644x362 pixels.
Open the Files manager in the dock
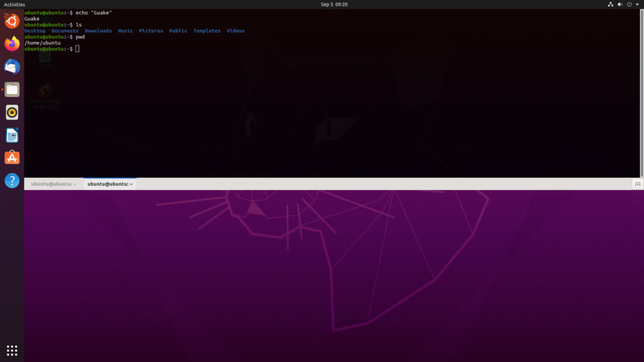click(12, 89)
